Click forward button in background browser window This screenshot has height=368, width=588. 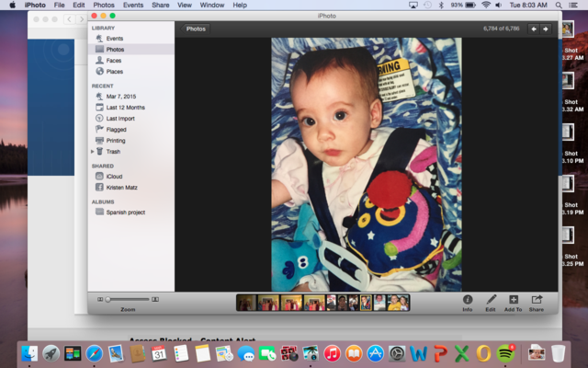pos(81,19)
